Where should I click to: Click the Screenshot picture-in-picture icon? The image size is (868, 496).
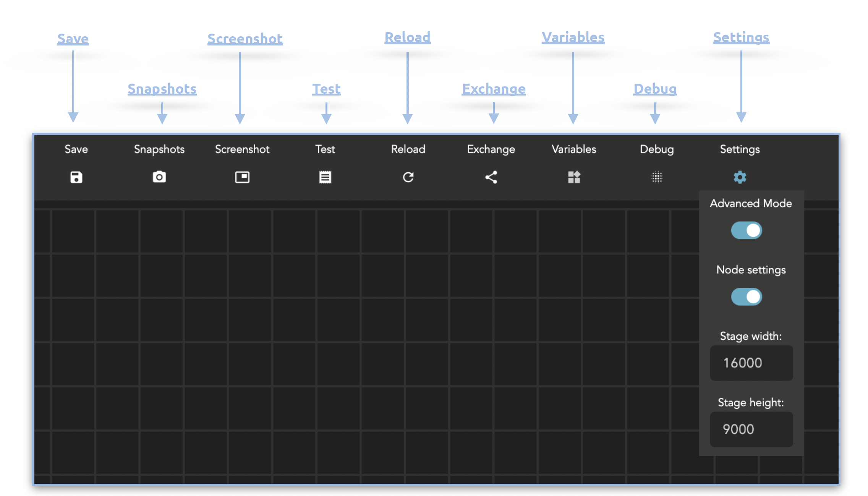[x=242, y=177]
